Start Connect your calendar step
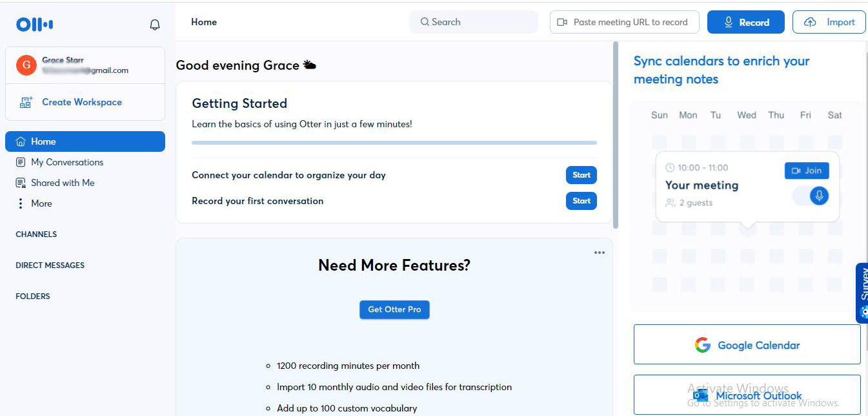This screenshot has height=416, width=868. [x=581, y=175]
